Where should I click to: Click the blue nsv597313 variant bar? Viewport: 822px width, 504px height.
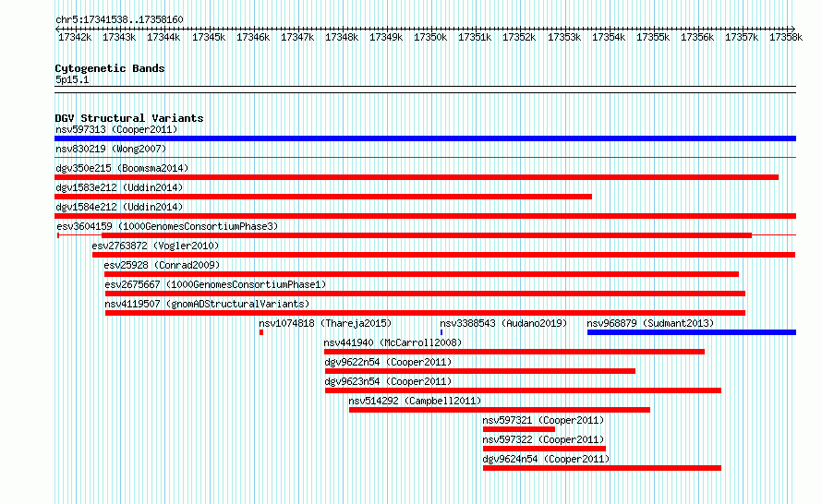(x=425, y=138)
